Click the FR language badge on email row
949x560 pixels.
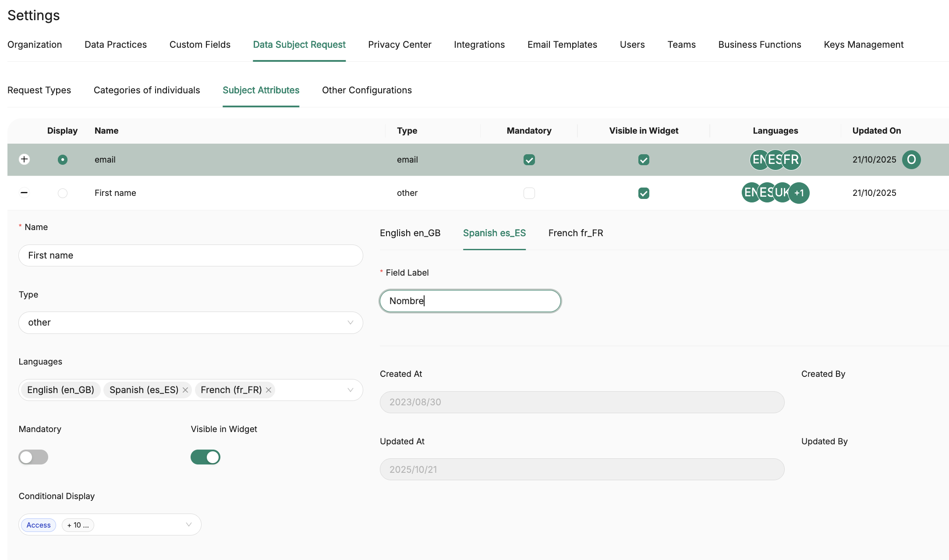(x=792, y=159)
